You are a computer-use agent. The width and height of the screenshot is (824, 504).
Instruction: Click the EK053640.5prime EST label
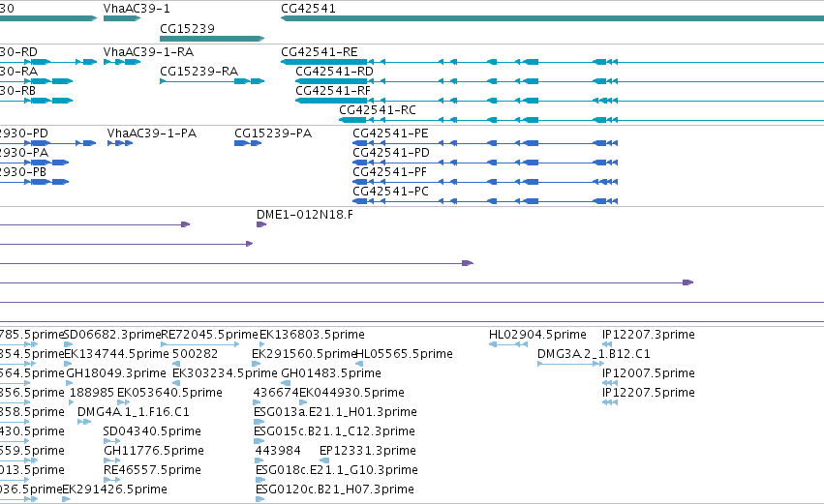169,393
